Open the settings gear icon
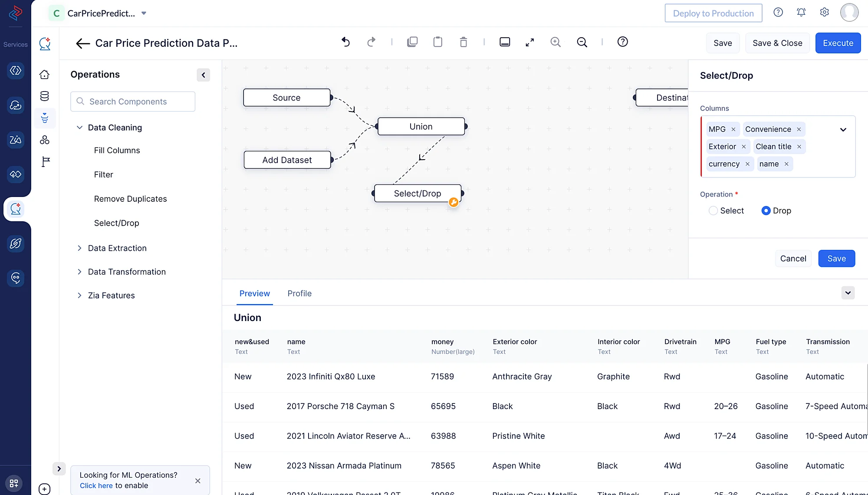This screenshot has height=495, width=868. click(825, 12)
